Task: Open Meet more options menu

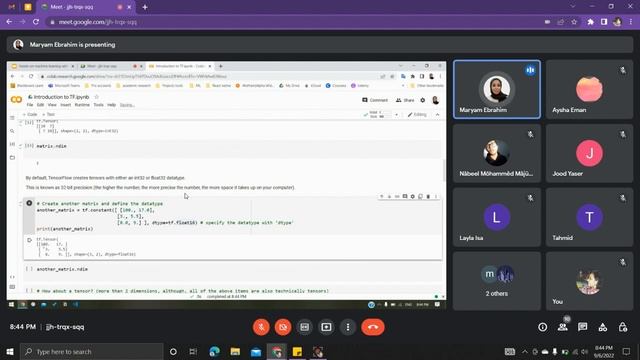Action: [348, 327]
